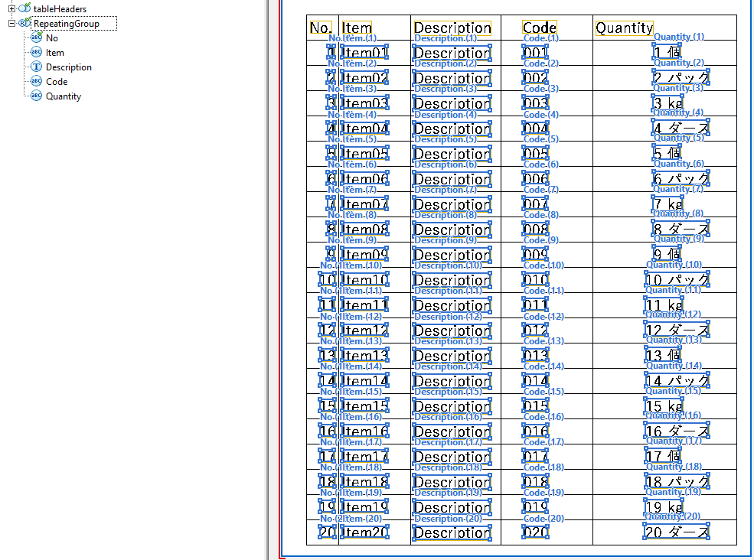Click the RepeatingGroup field icon

(25, 23)
